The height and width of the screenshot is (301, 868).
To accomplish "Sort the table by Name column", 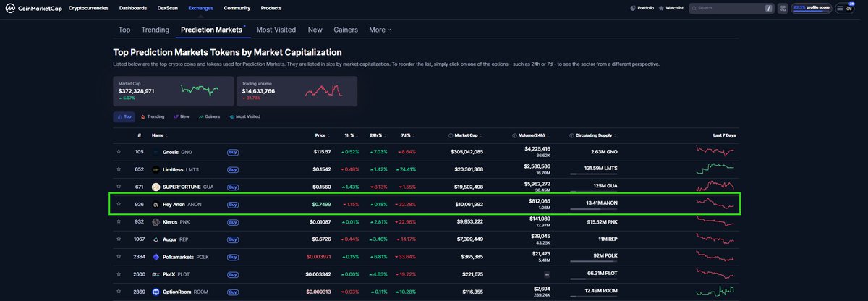I will pos(158,135).
